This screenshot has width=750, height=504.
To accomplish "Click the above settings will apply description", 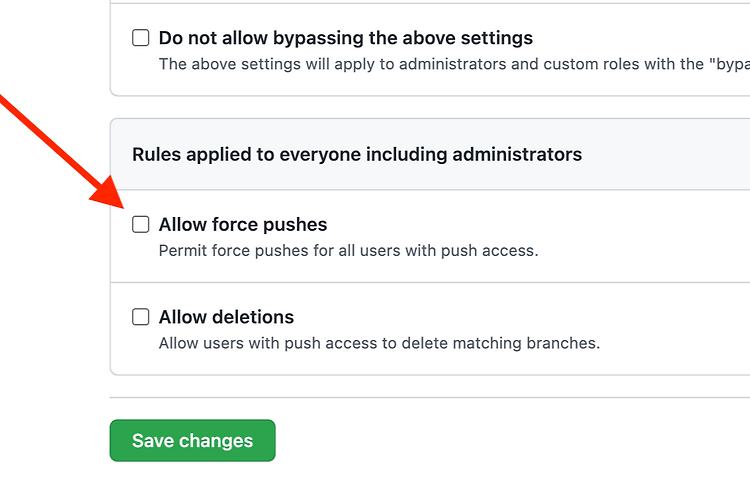I will [453, 64].
